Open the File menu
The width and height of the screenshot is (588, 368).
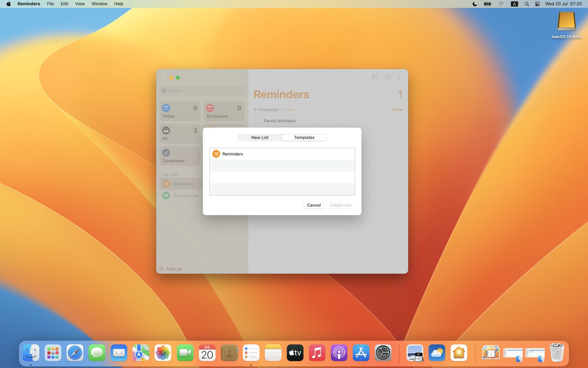[50, 4]
